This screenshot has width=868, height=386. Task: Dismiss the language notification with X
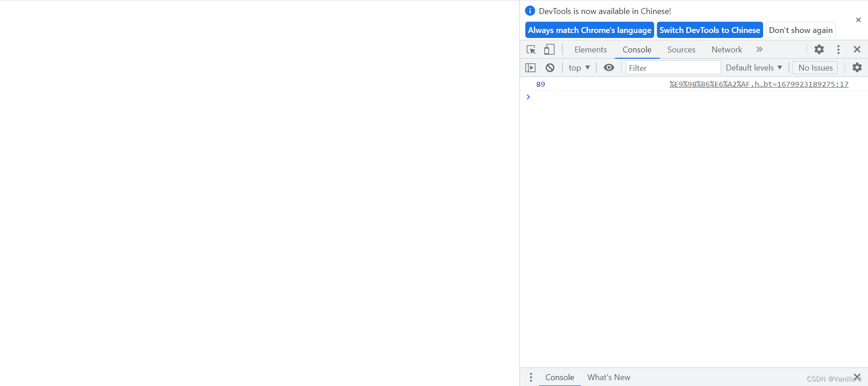pos(859,20)
